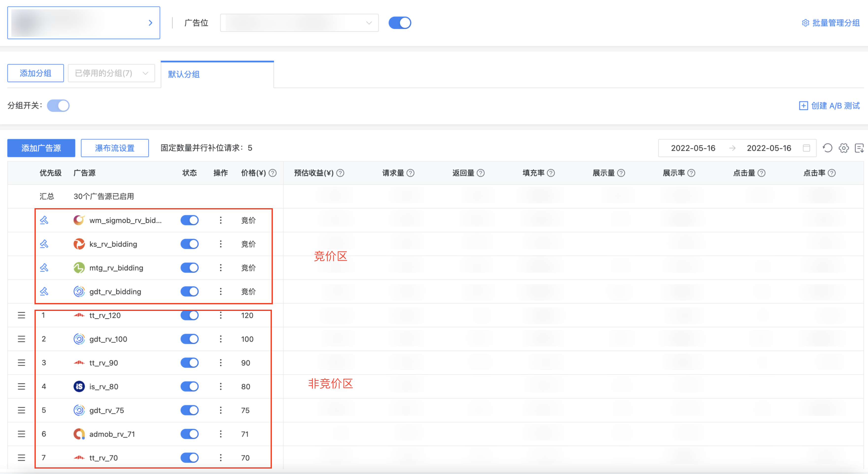This screenshot has width=868, height=474.
Task: Turn off the 分组开关 switch
Action: click(58, 105)
